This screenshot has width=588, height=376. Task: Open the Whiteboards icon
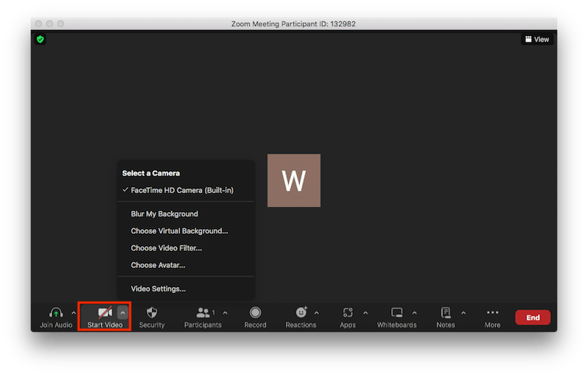coord(397,312)
